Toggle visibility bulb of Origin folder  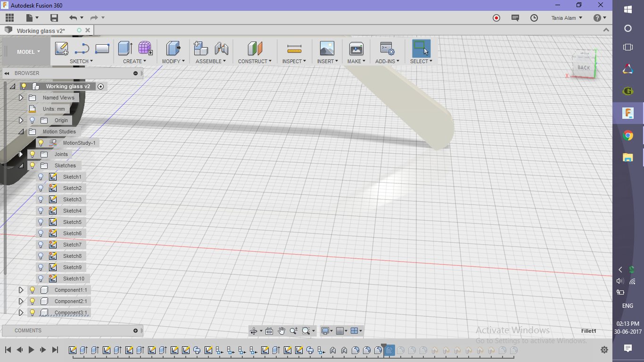[32, 120]
